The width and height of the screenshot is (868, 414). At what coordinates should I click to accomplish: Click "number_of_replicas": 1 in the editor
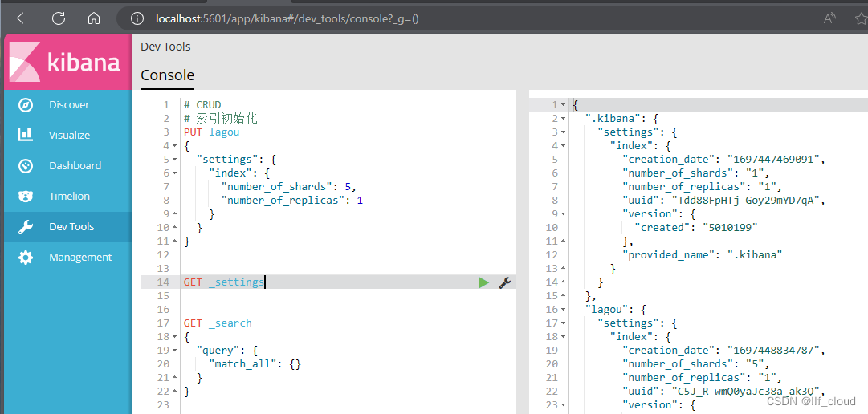point(291,201)
